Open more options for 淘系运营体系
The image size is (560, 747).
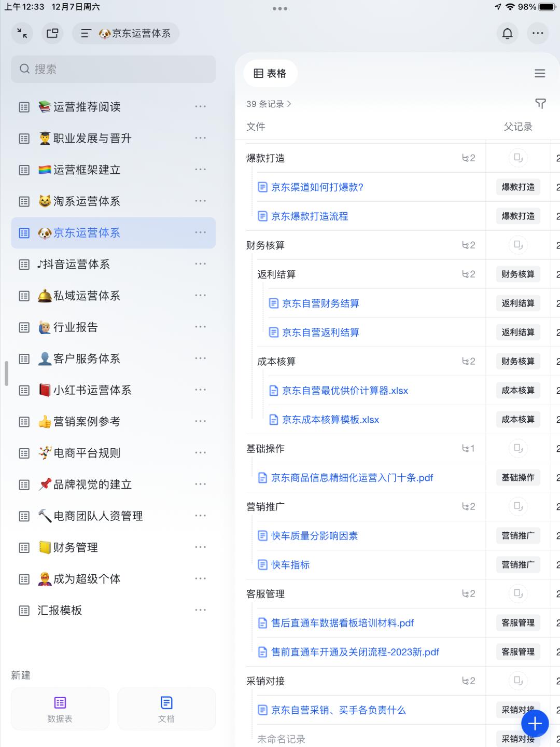tap(201, 201)
